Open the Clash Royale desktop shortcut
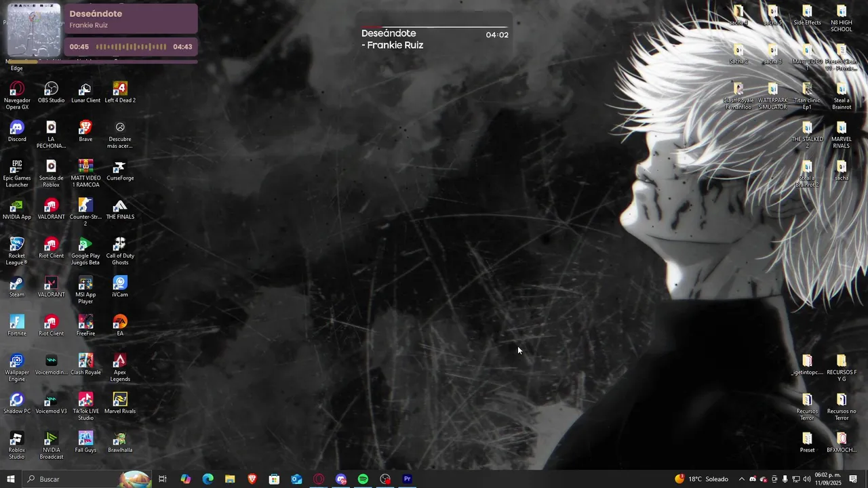Viewport: 868px width, 488px height. pyautogui.click(x=85, y=365)
